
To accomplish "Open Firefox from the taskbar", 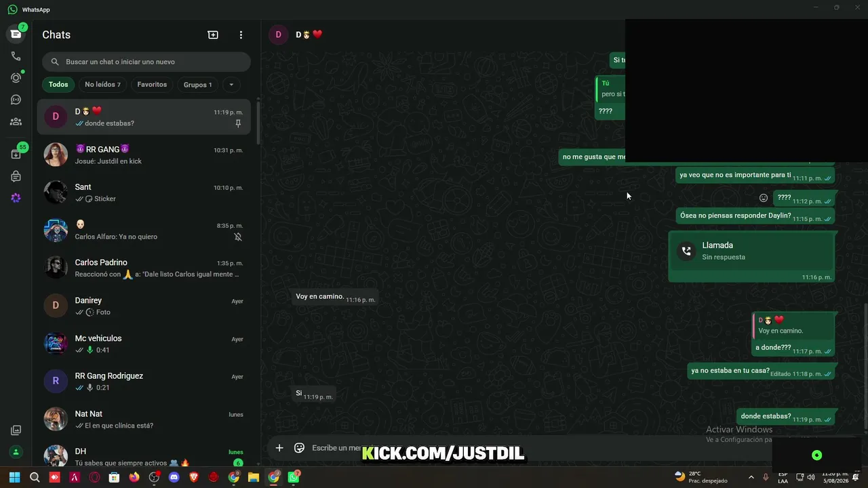I will [x=134, y=477].
